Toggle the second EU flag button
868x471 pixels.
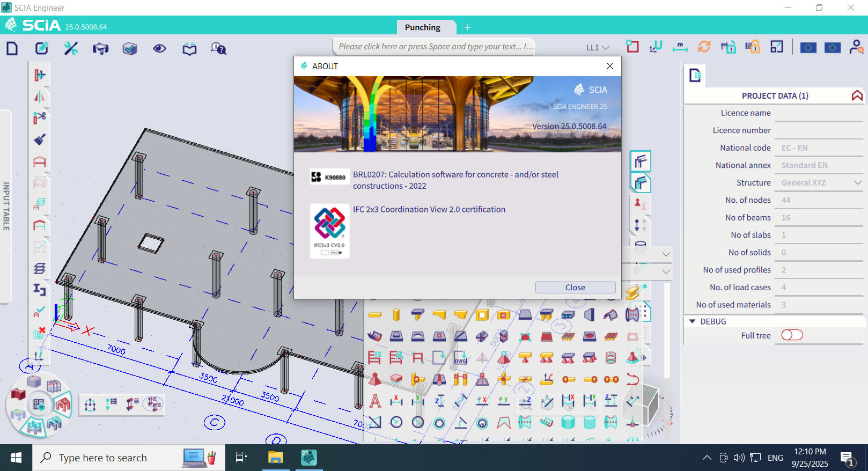tap(832, 48)
